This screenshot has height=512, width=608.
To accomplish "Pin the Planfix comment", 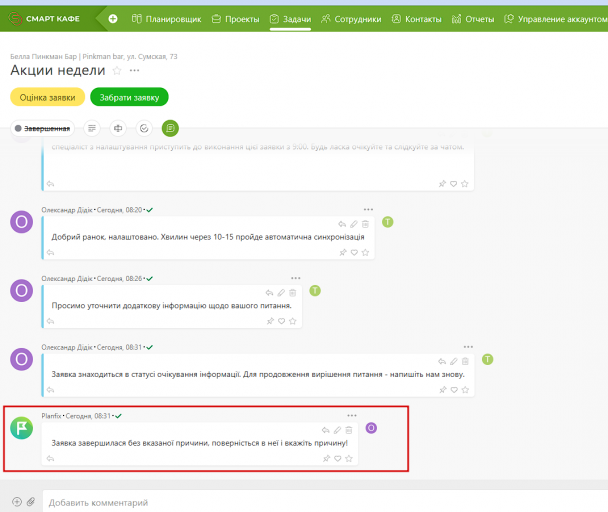I will point(326,458).
